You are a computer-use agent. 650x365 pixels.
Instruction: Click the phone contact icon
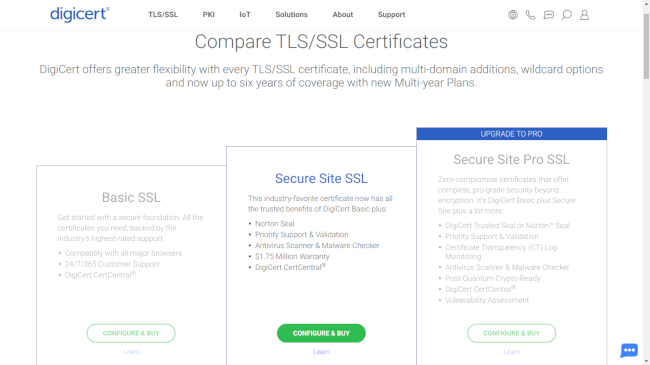[530, 15]
